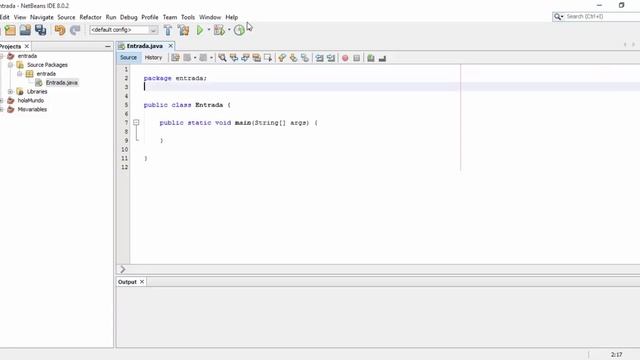Click Find Previous Occurrence editor icon
This screenshot has height=360, width=640.
point(233,58)
